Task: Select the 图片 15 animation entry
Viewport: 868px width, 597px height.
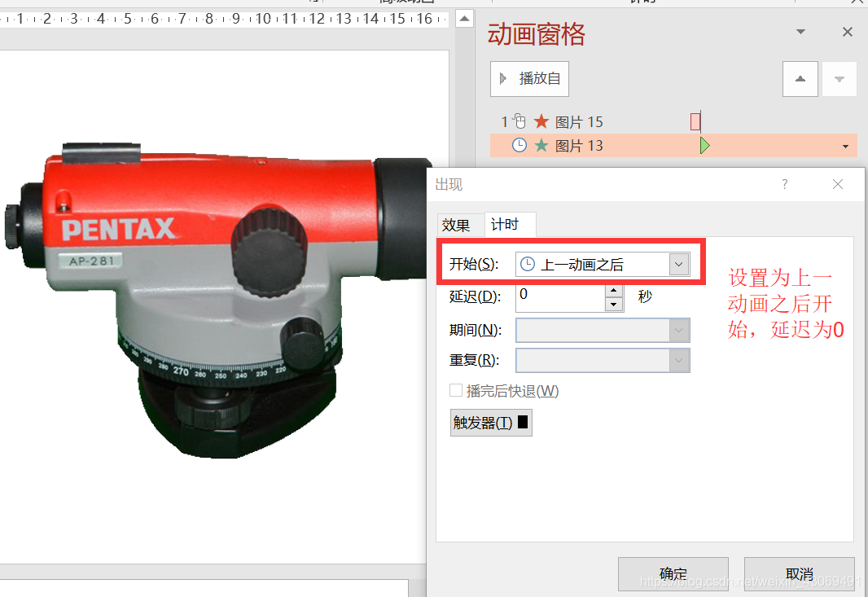Action: pos(673,122)
